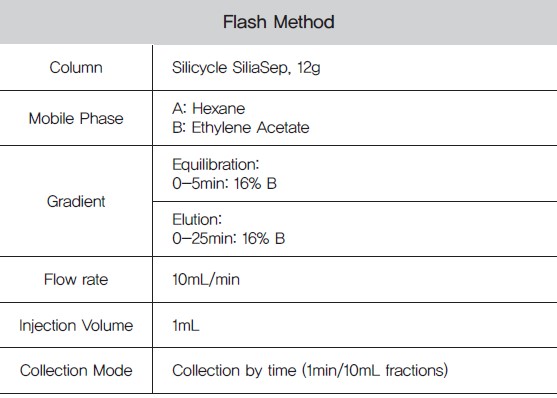This screenshot has height=398, width=557.
Task: Click the word Method in the header
Action: point(304,22)
